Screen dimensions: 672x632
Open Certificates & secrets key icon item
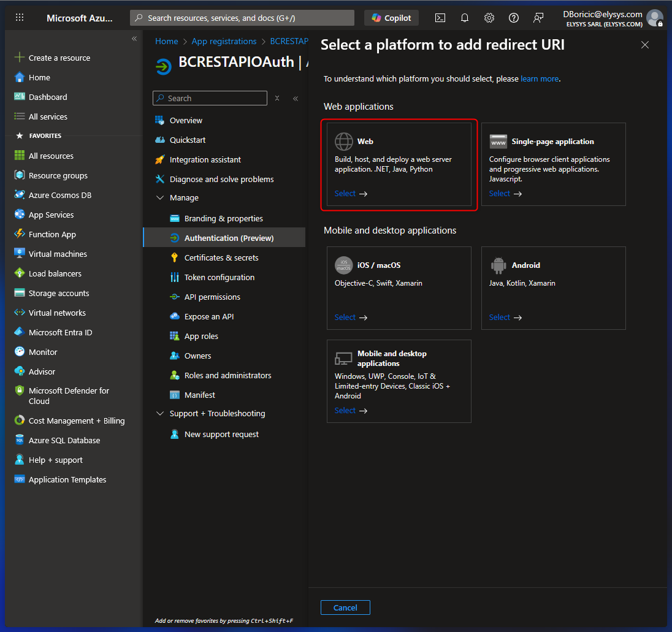tap(221, 257)
